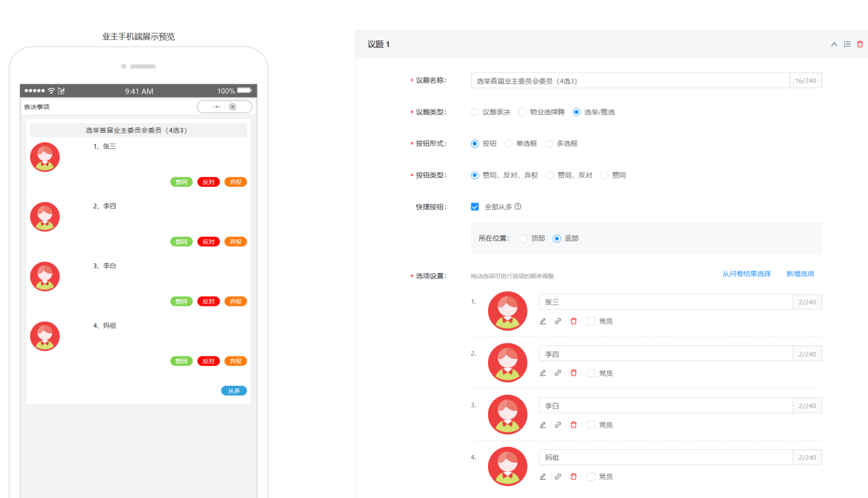The height and width of the screenshot is (498, 868).
Task: Uncheck the 全部从多 checkbox
Action: 475,207
